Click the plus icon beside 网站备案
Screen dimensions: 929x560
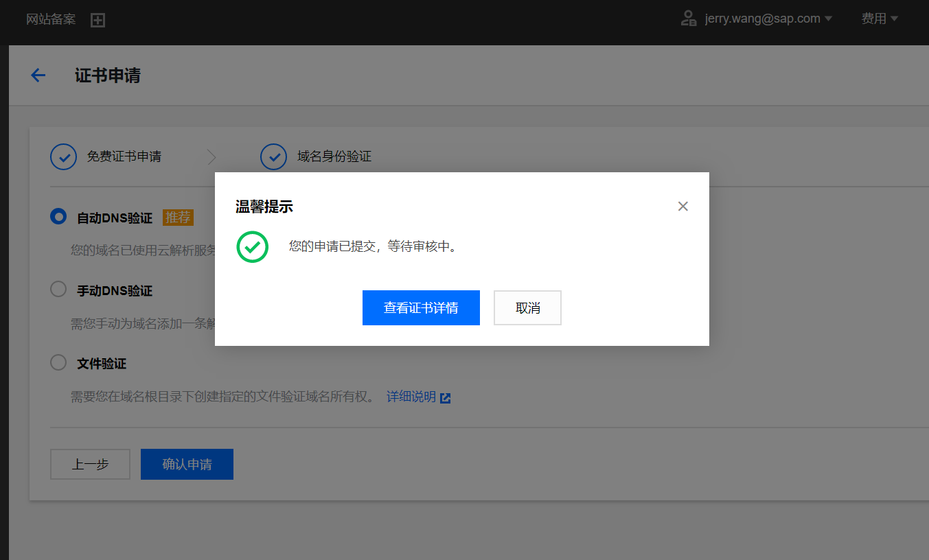pyautogui.click(x=98, y=20)
